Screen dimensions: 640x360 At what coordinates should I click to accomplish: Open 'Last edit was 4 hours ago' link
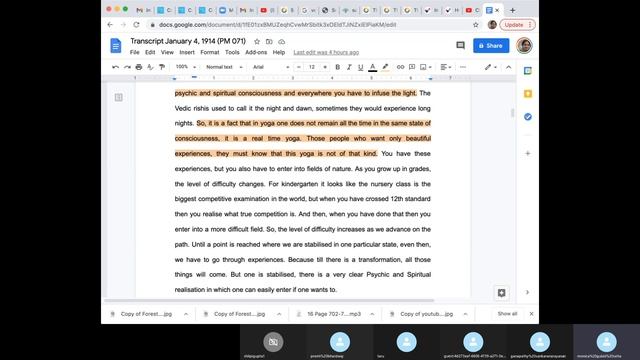(x=326, y=52)
